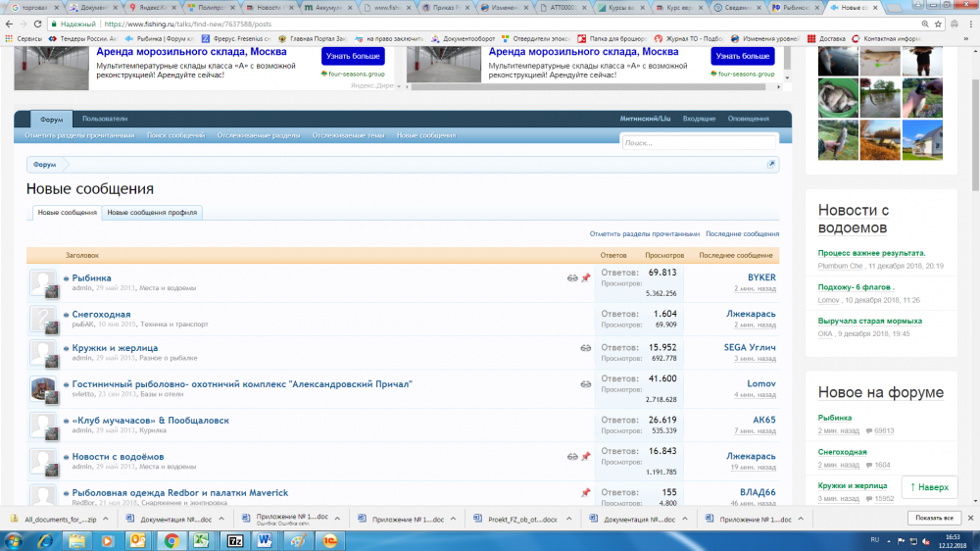980x551 pixels.
Task: Click the pin icon on the Рыбинка thread
Action: pyautogui.click(x=586, y=277)
